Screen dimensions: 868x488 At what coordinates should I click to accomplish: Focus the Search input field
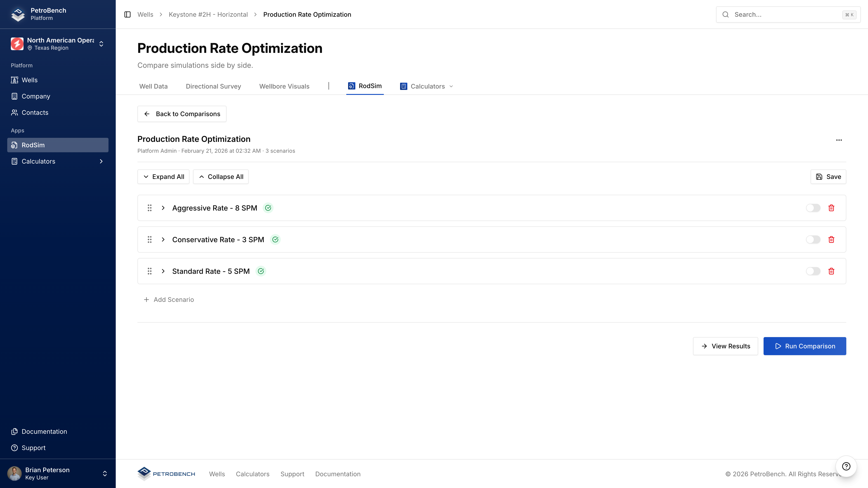coord(785,14)
